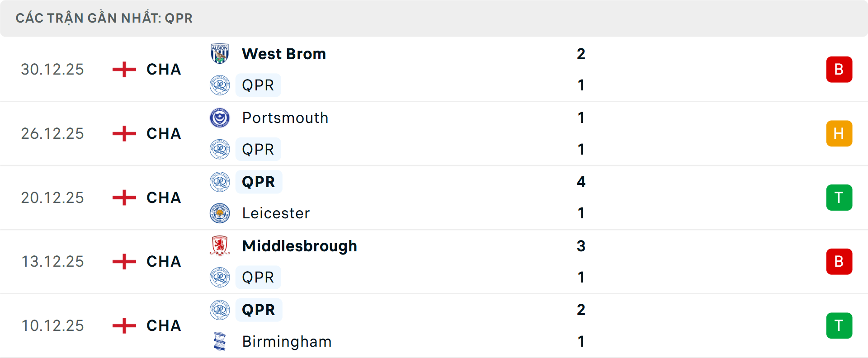
Task: Select highlighted QPR name in Leicester match
Action: click(x=259, y=182)
